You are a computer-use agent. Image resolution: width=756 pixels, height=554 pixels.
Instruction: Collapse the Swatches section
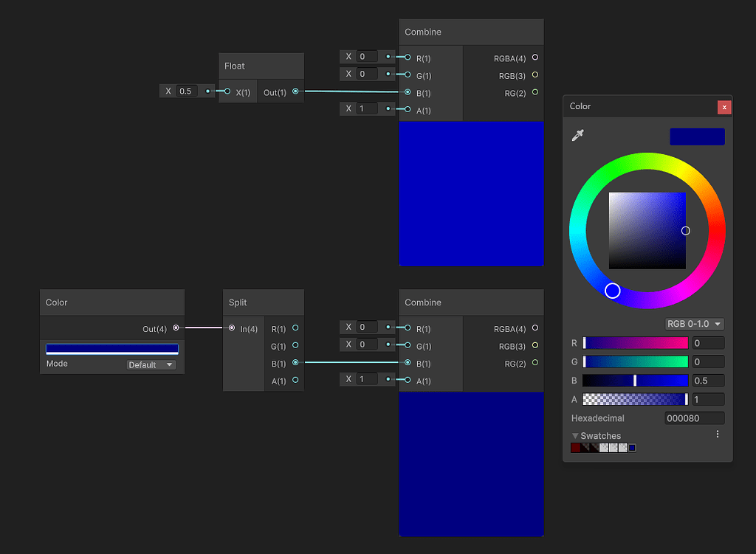tap(574, 435)
